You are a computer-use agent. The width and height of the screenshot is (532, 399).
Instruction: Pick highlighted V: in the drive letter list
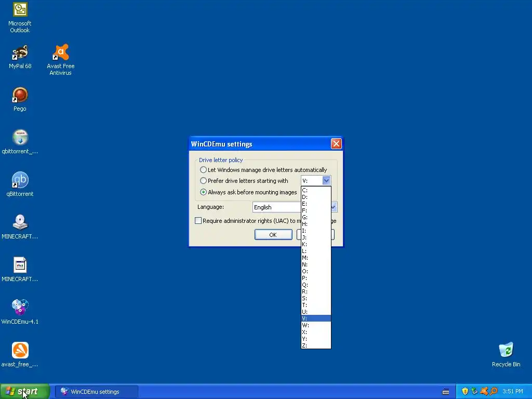click(x=316, y=318)
